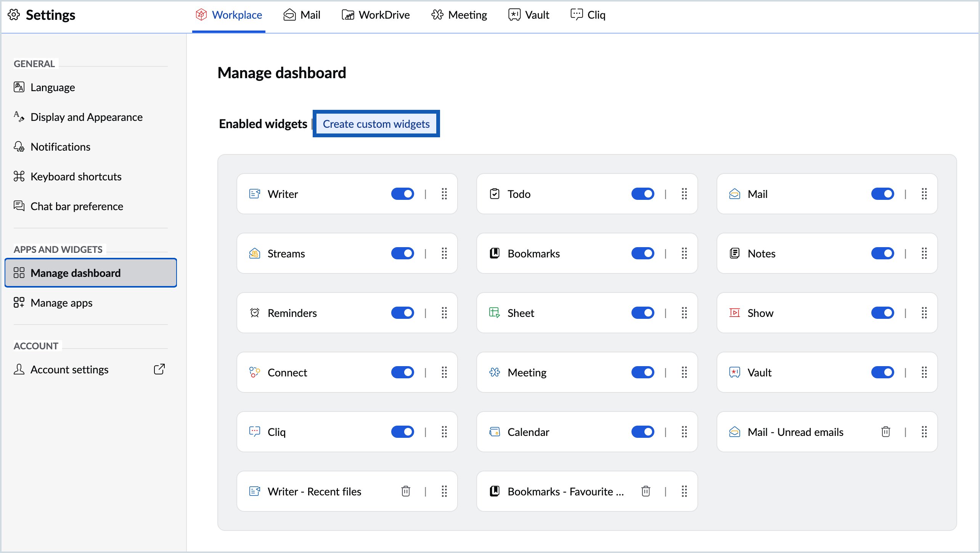Turn off the Connect widget
Viewport: 980px width, 553px height.
pyautogui.click(x=403, y=372)
